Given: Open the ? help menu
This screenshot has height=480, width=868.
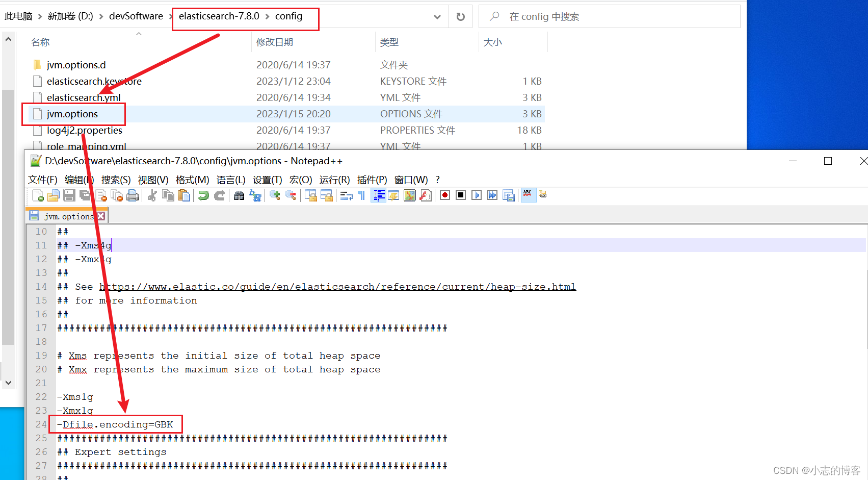Looking at the screenshot, I should [438, 180].
